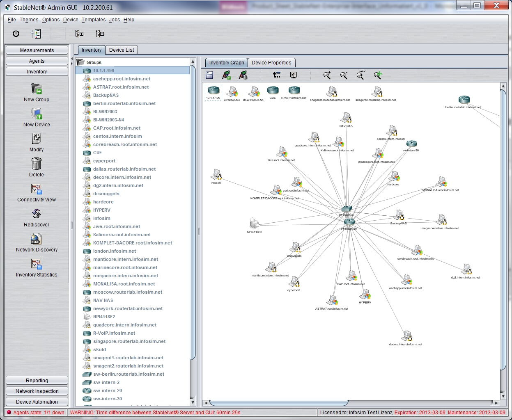Reset graph zoom to 100%
The height and width of the screenshot is (420, 512).
click(x=360, y=75)
